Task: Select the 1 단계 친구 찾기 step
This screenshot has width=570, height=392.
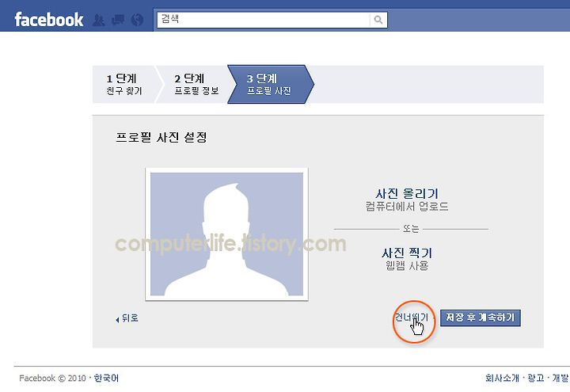Action: [123, 85]
